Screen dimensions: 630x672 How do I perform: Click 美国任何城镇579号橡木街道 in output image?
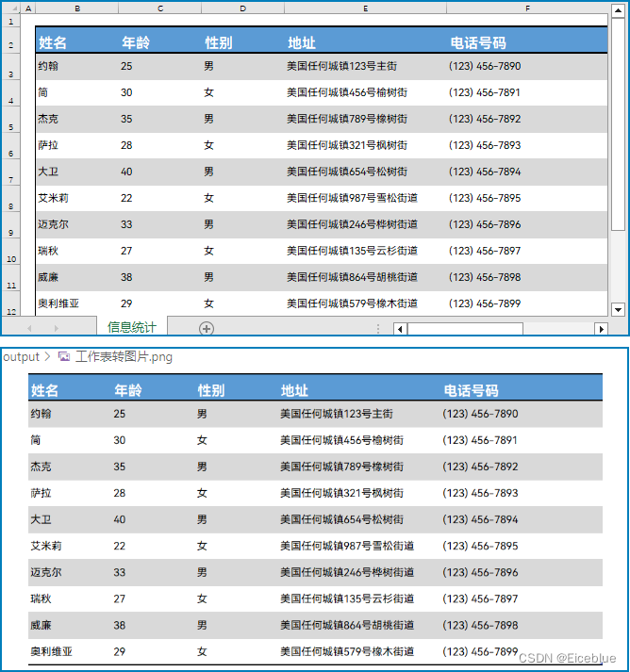pos(347,652)
